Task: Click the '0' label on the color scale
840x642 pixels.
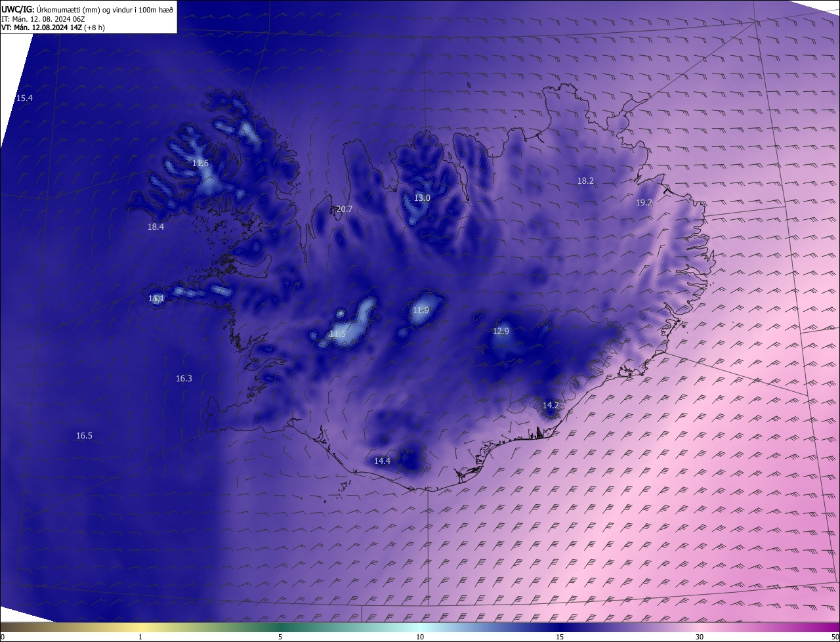Action: click(3, 637)
